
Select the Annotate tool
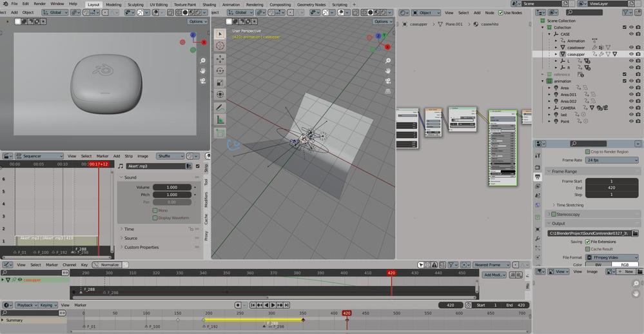pyautogui.click(x=220, y=108)
